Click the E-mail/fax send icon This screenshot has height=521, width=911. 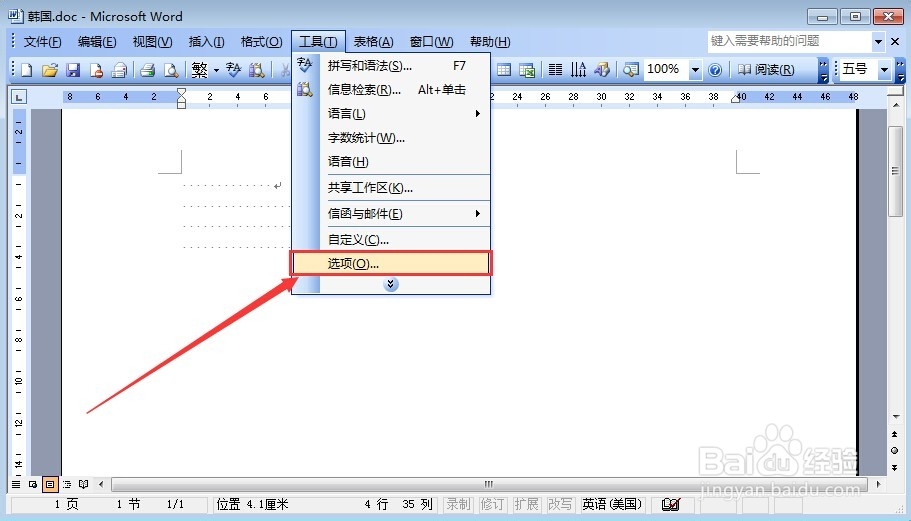tap(119, 70)
